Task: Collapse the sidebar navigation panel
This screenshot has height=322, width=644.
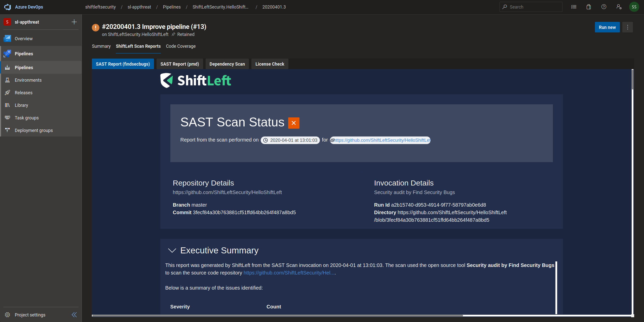Action: tap(74, 315)
